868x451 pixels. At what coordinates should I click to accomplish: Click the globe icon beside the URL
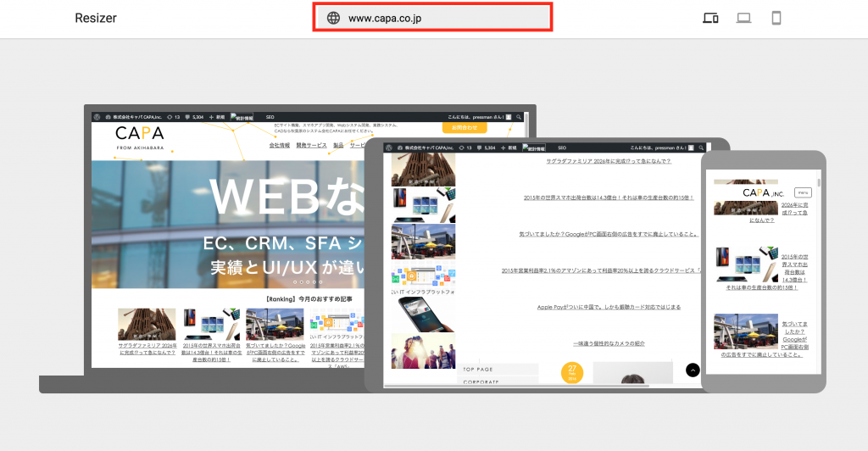coord(333,18)
